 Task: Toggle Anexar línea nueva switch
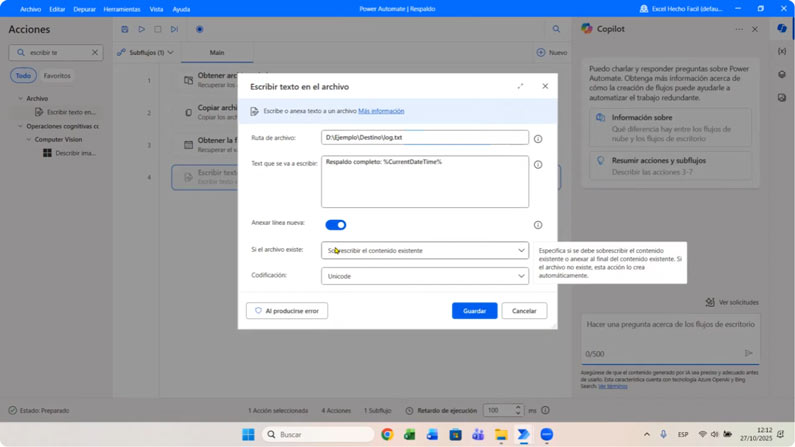(x=336, y=225)
